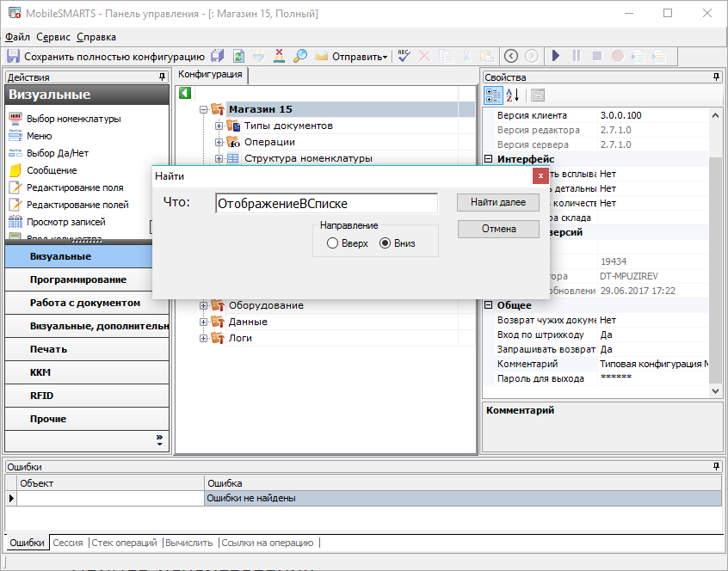Select the 'Структура номенклатуры' tree item

tap(308, 158)
